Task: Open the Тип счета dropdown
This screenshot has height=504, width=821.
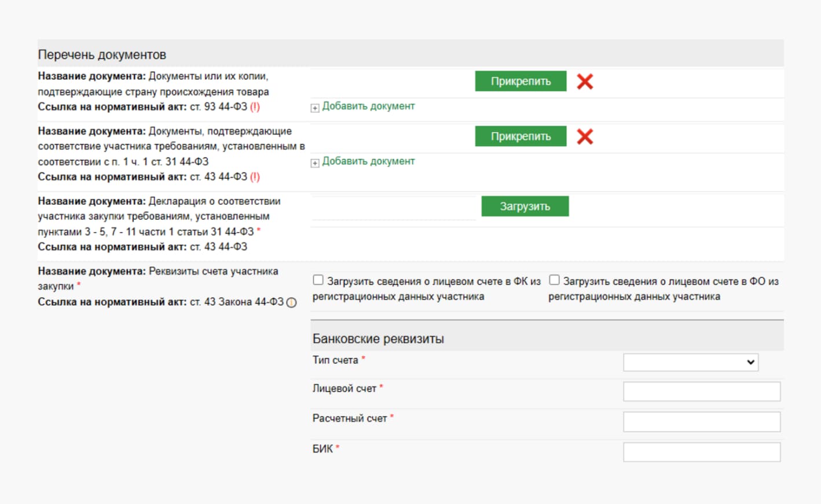Action: [x=691, y=362]
